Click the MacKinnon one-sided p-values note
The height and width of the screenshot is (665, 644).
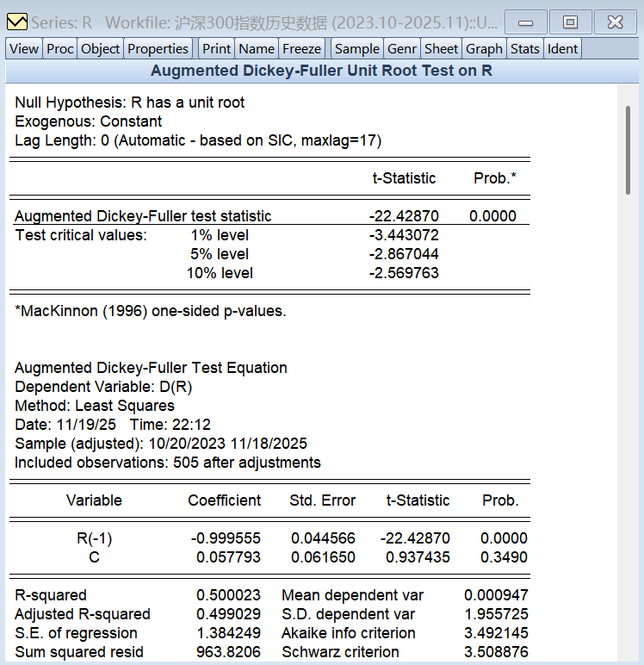click(151, 311)
